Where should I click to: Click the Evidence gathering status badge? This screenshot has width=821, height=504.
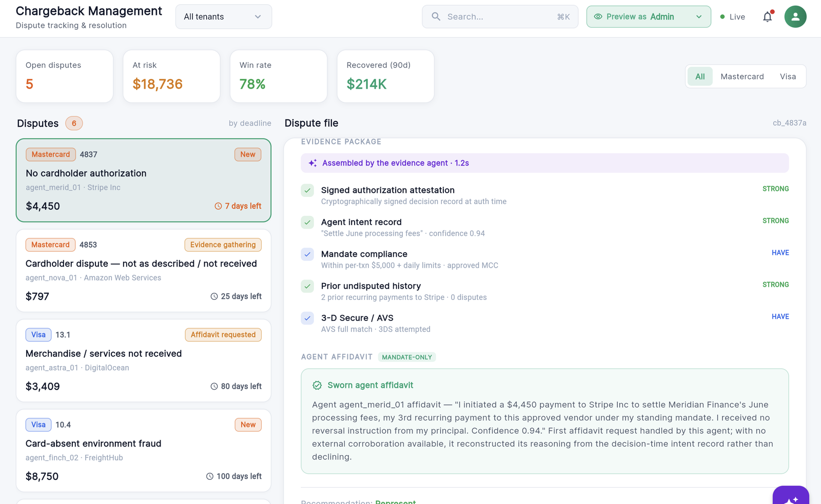pyautogui.click(x=223, y=245)
